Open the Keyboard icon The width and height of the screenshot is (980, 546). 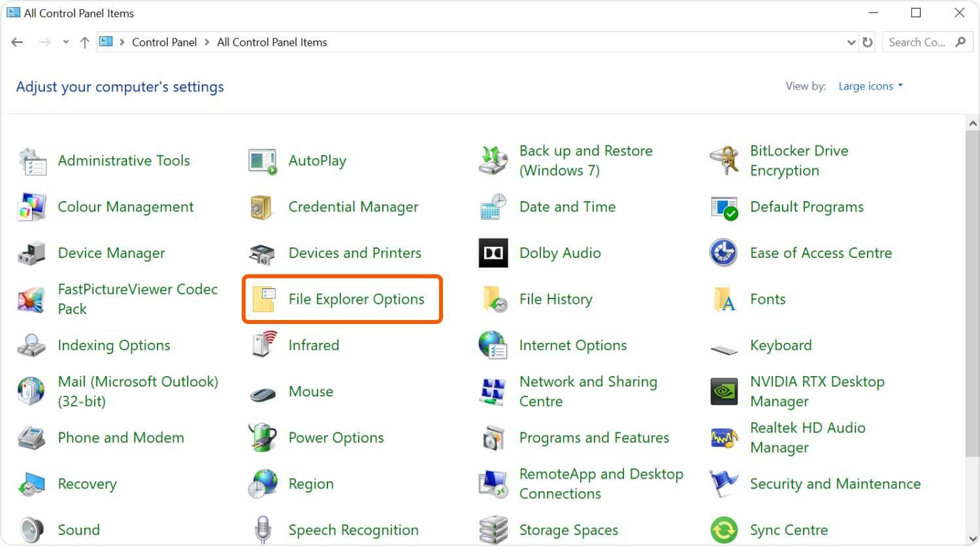click(724, 349)
